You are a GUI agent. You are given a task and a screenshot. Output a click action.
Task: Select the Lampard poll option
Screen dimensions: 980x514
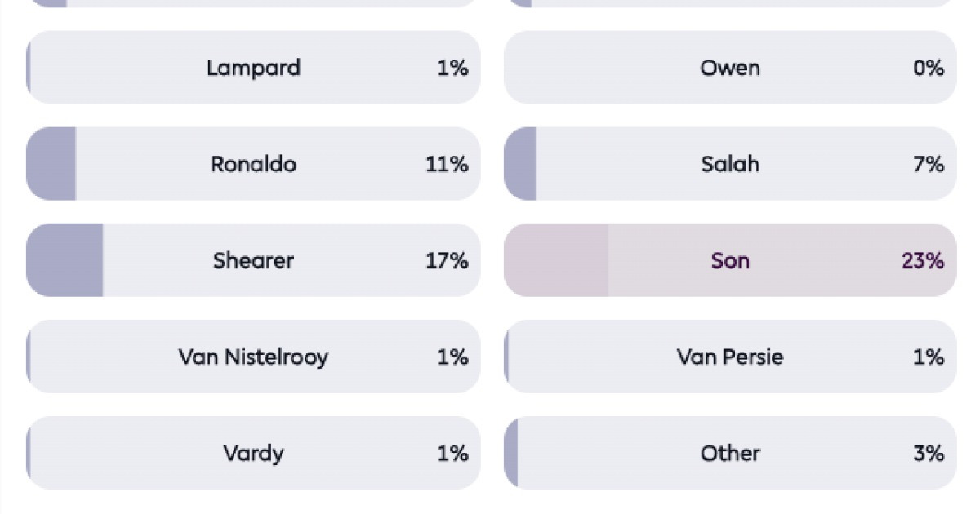[253, 68]
